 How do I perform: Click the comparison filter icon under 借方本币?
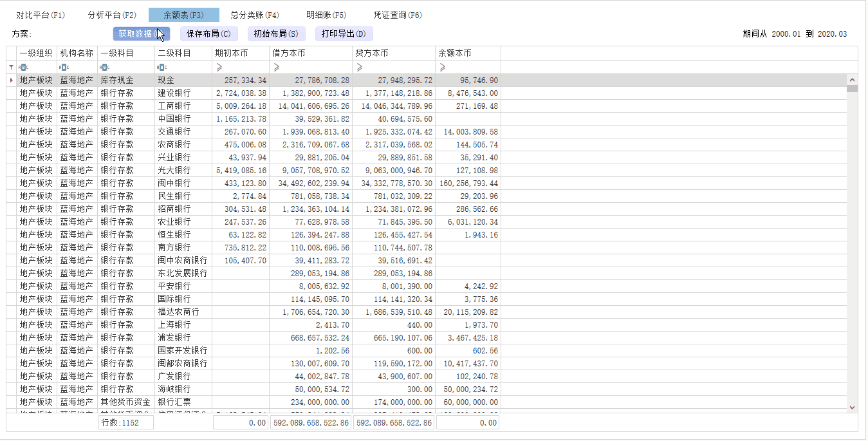277,67
